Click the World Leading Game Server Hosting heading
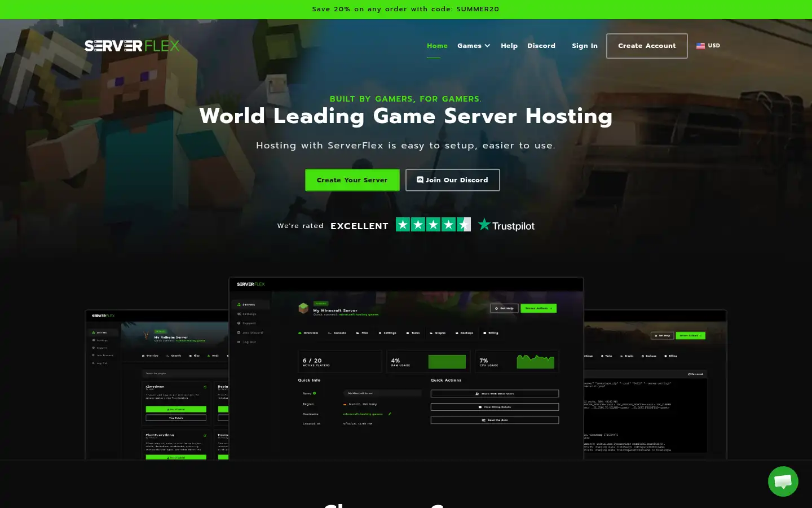 coord(406,116)
